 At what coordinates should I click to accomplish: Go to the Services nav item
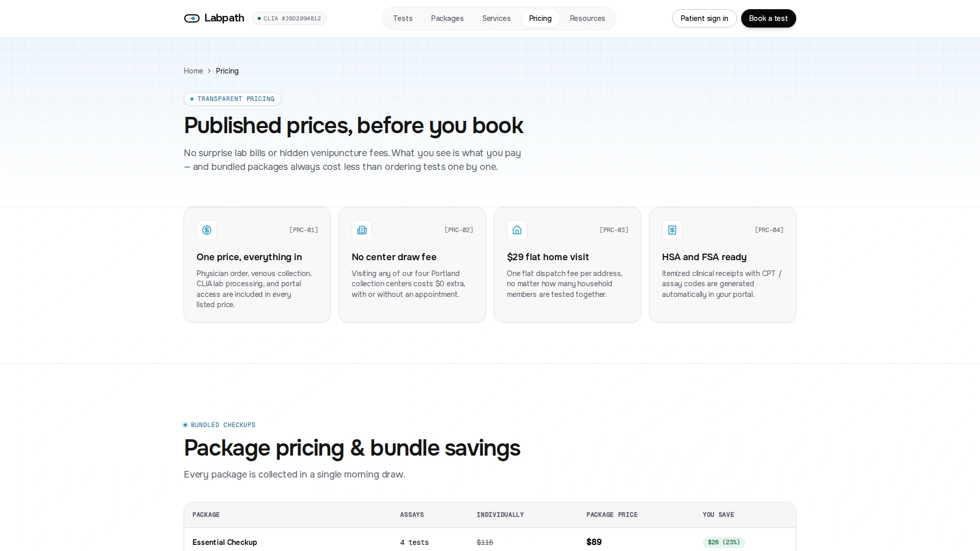496,18
